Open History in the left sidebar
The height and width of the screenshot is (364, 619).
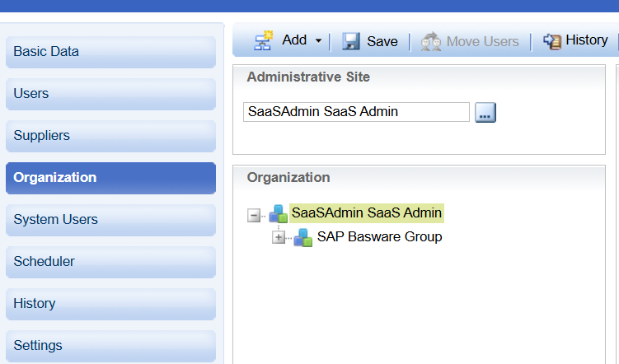coord(110,303)
